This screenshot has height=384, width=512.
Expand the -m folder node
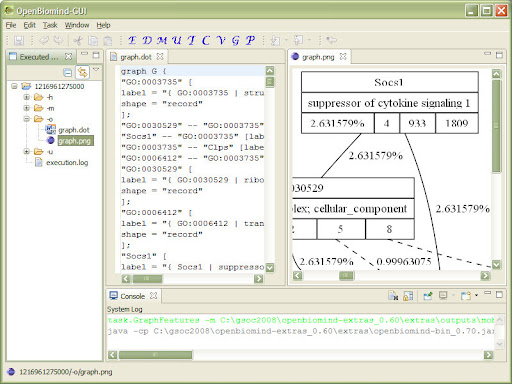tap(26, 108)
